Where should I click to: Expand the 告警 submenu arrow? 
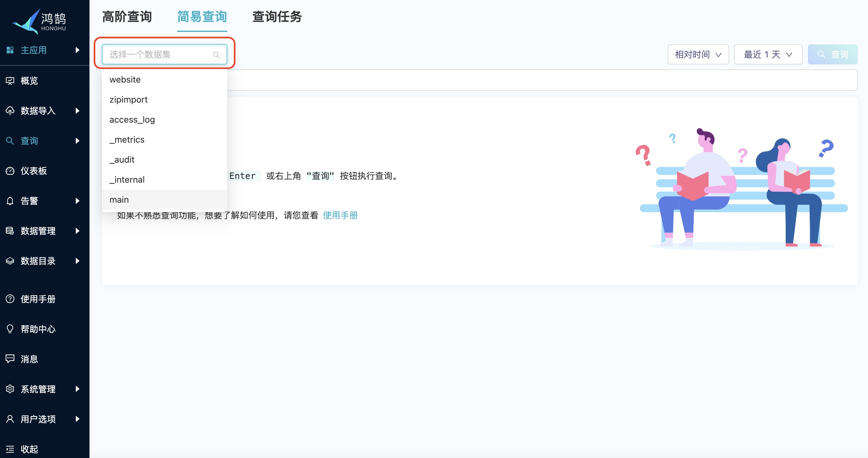tap(78, 201)
